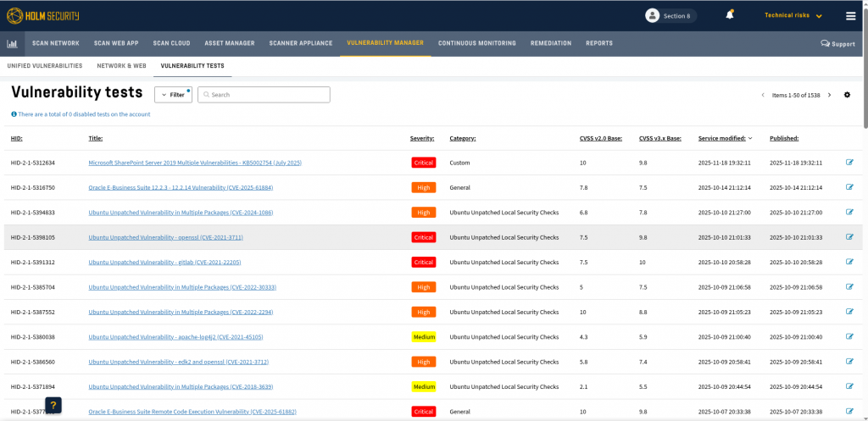Edit the Oracle CVE-2025-61882 test row

coord(849,411)
